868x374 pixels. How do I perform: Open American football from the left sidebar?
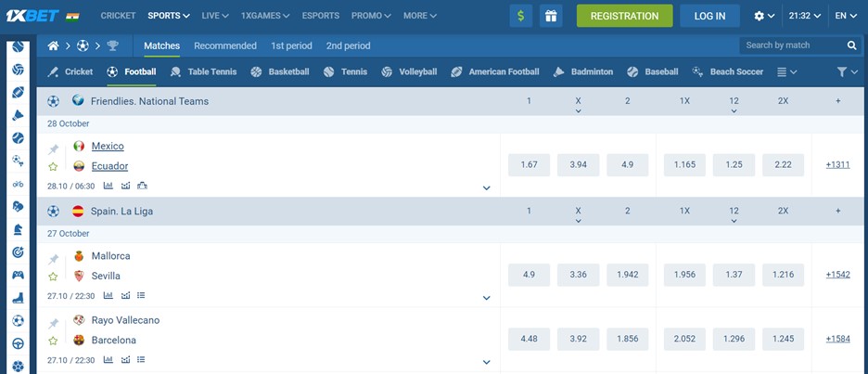tap(19, 93)
